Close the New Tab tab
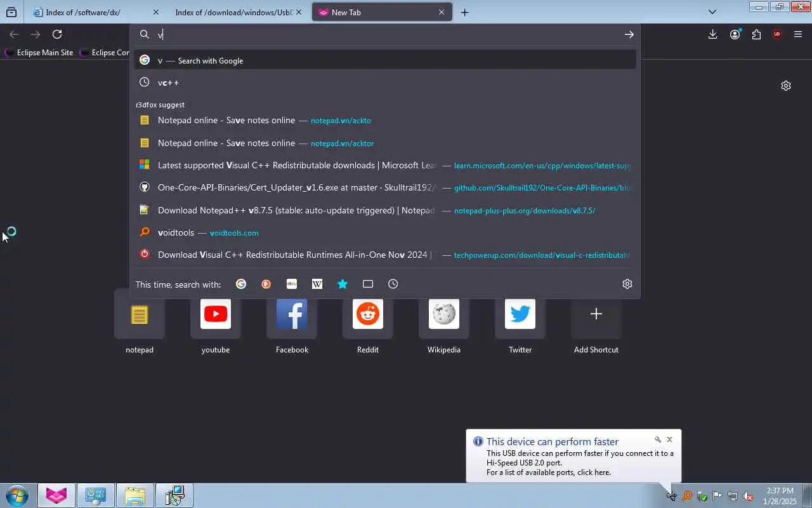Viewport: 812px width, 508px height. pos(442,12)
